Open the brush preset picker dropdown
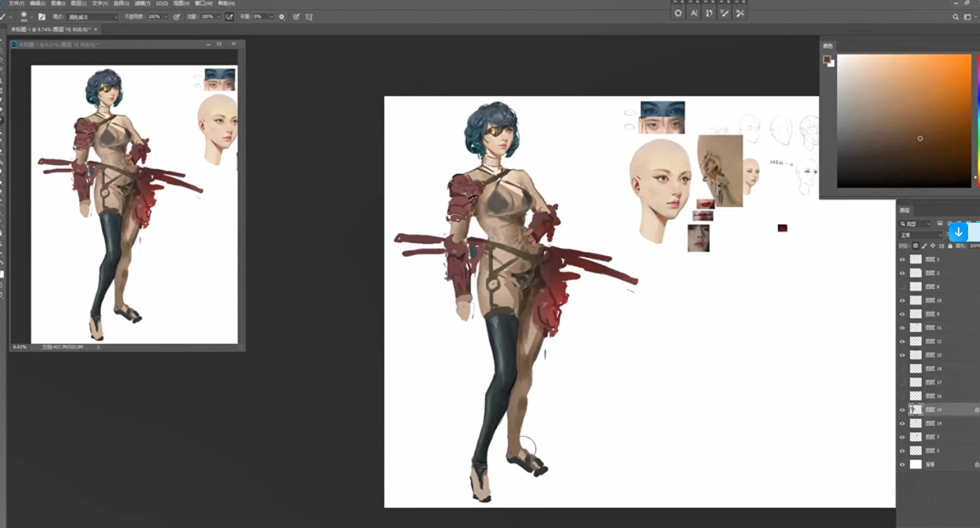Viewport: 980px width, 528px height. tap(31, 17)
